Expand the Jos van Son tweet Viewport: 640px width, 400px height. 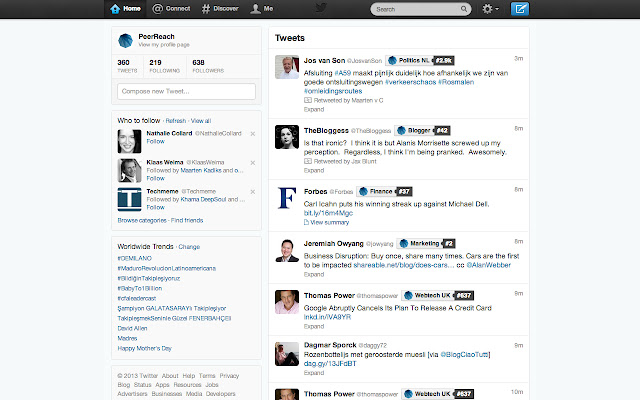[314, 109]
